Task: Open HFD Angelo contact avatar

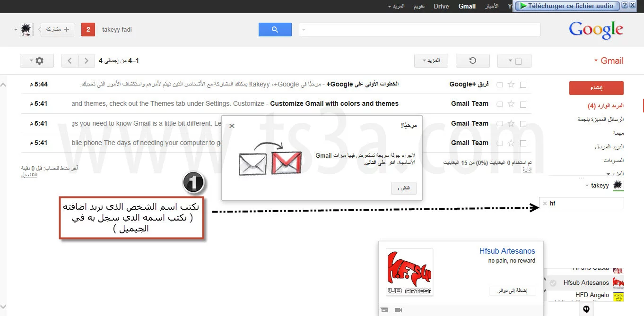Action: click(x=618, y=297)
